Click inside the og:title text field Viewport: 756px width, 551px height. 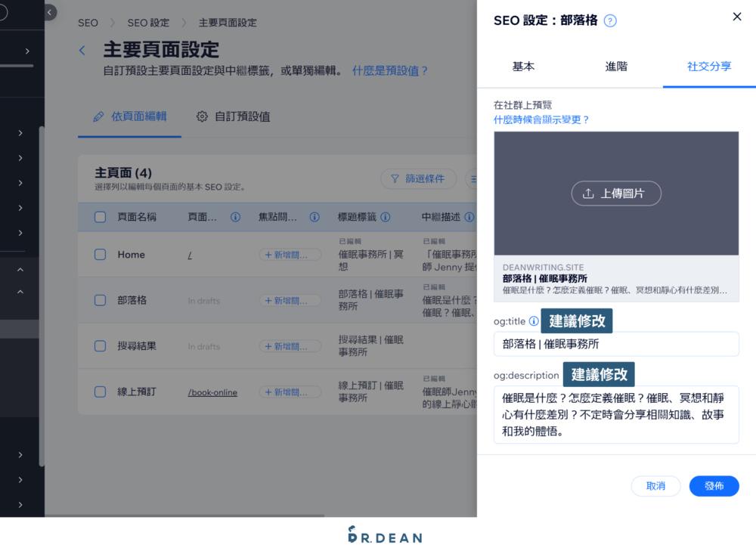click(616, 344)
